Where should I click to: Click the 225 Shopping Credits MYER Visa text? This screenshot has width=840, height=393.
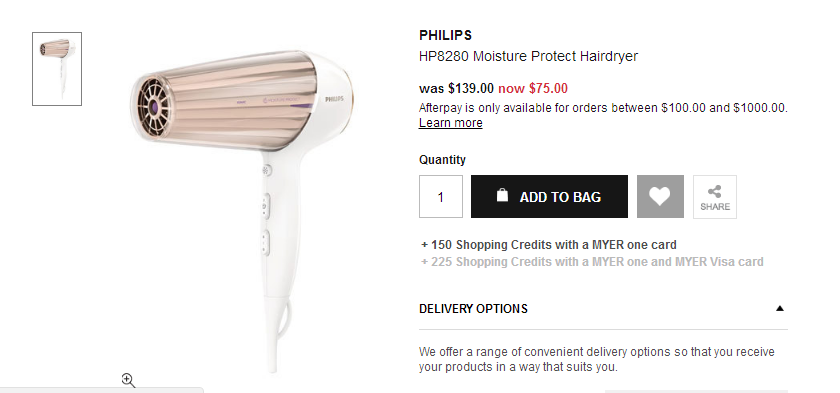click(592, 262)
